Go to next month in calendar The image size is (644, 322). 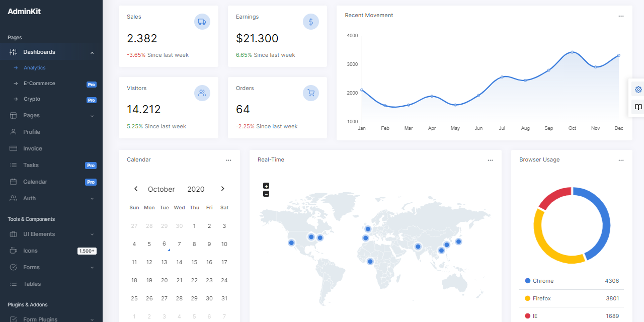click(222, 189)
